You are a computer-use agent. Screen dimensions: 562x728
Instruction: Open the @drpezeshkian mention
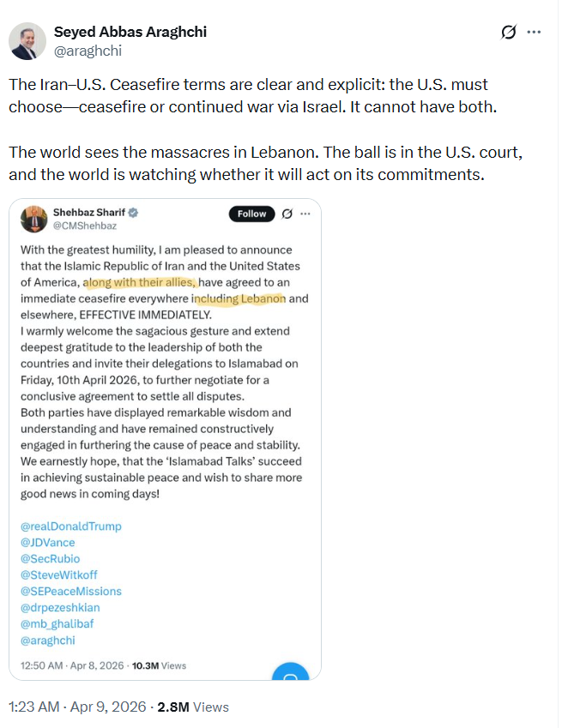point(59,607)
